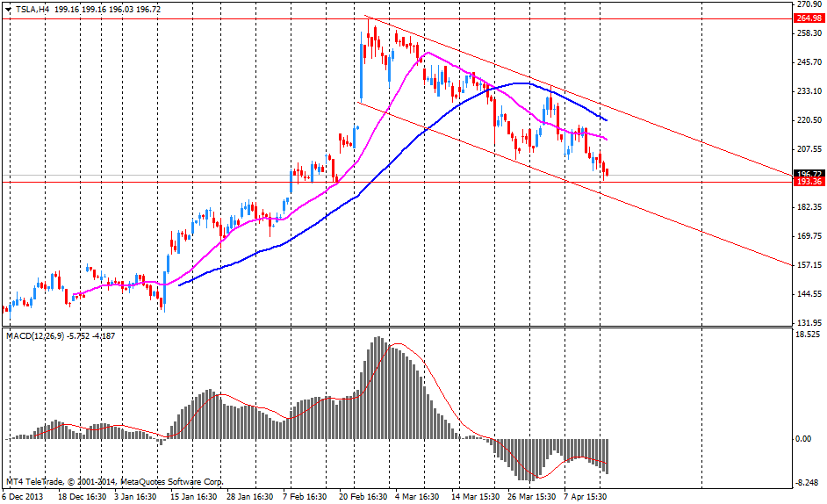Click the MT4 TeleTrade copyright text
The image size is (827, 504).
click(114, 482)
